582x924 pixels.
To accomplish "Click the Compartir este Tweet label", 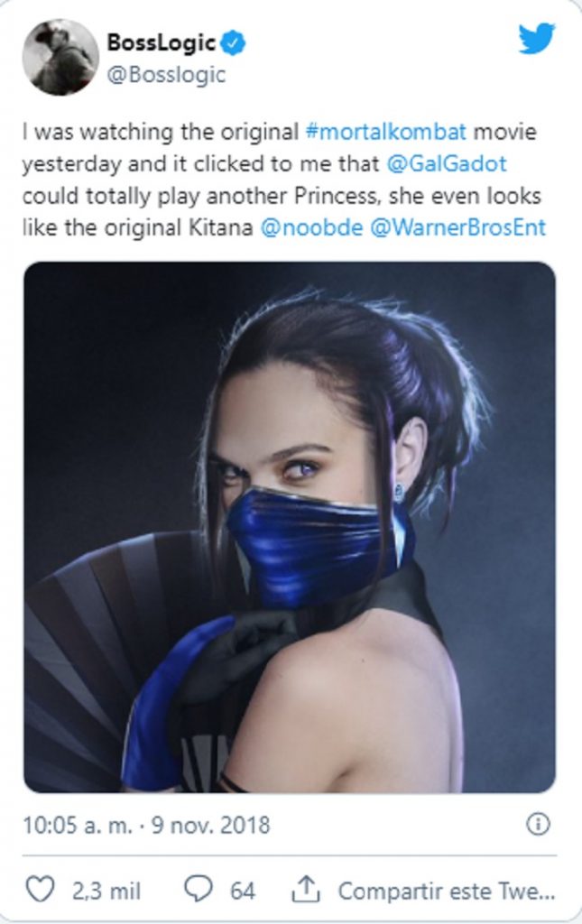I will (447, 891).
